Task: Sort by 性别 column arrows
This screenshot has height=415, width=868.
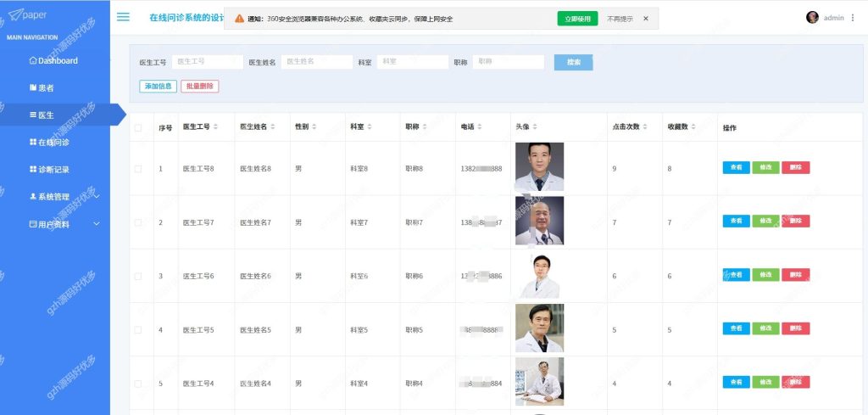Action: click(x=314, y=127)
